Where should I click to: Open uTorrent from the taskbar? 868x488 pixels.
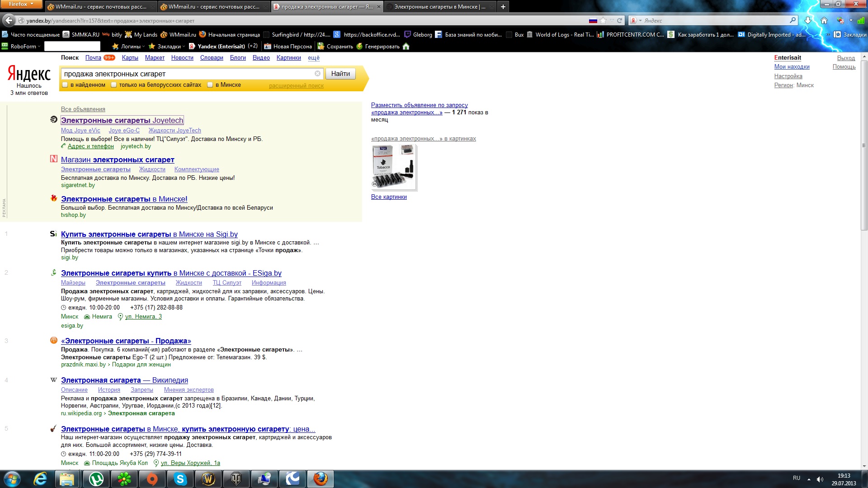96,479
